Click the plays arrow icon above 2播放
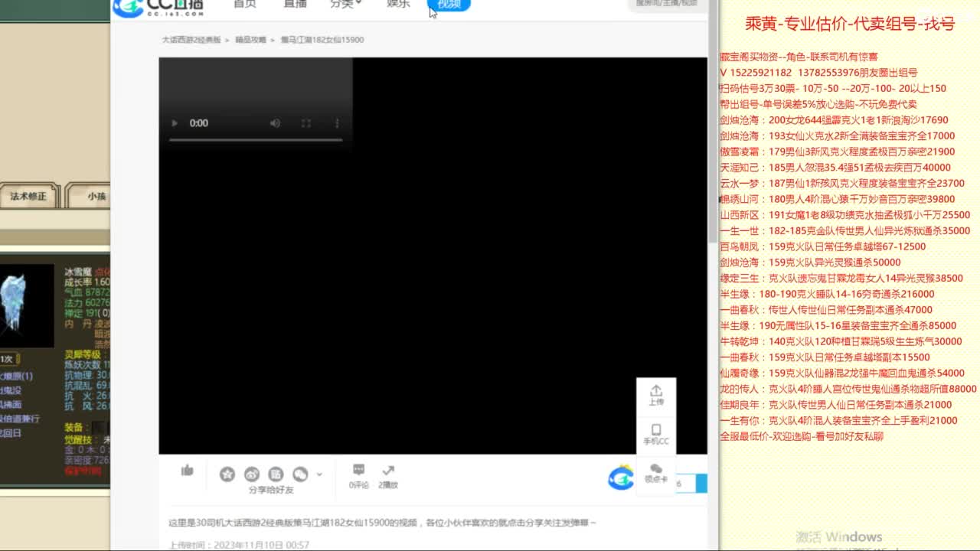This screenshot has height=551, width=980. point(388,470)
